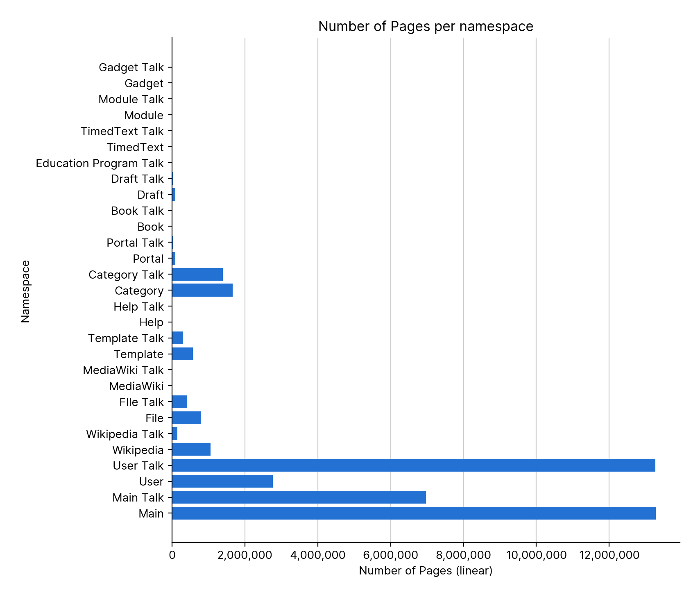Screen dimensions: 700x597
Task: Select the 'MediaWiki Talk' label
Action: [x=123, y=370]
